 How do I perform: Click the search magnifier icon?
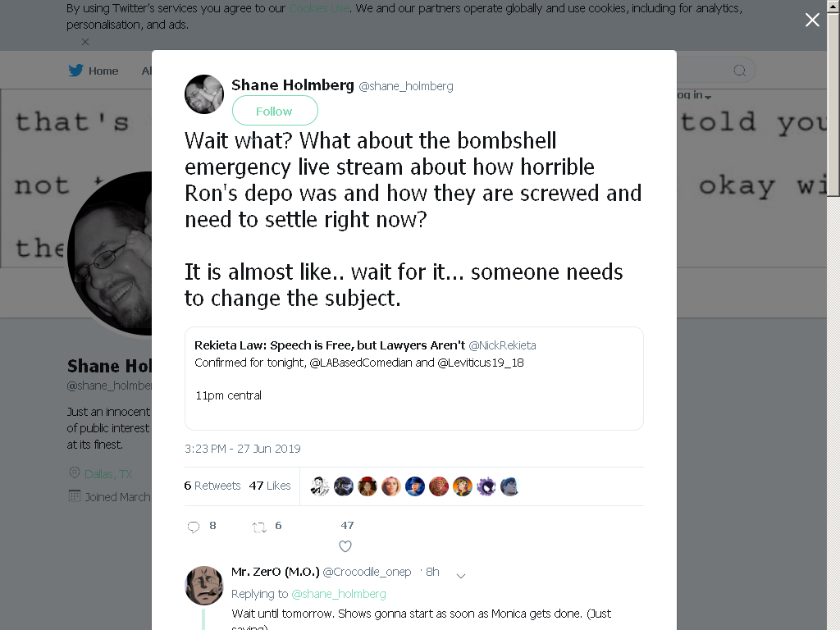pos(739,71)
